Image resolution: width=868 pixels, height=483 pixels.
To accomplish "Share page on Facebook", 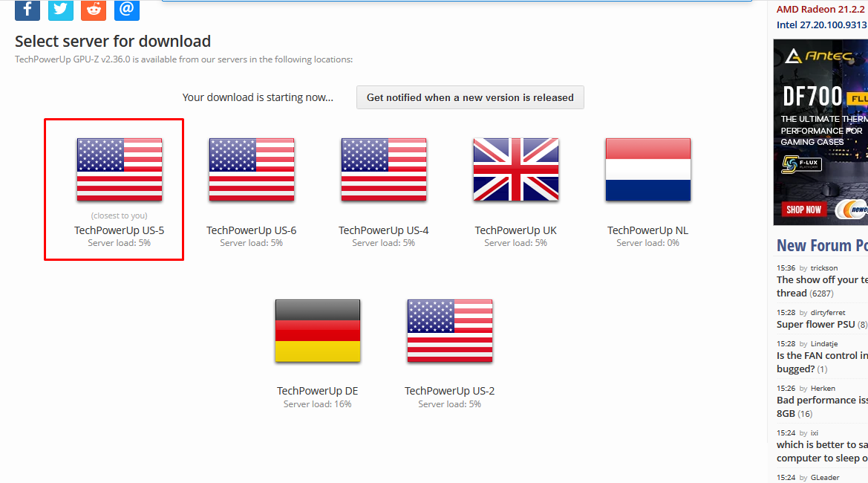I will pos(27,10).
